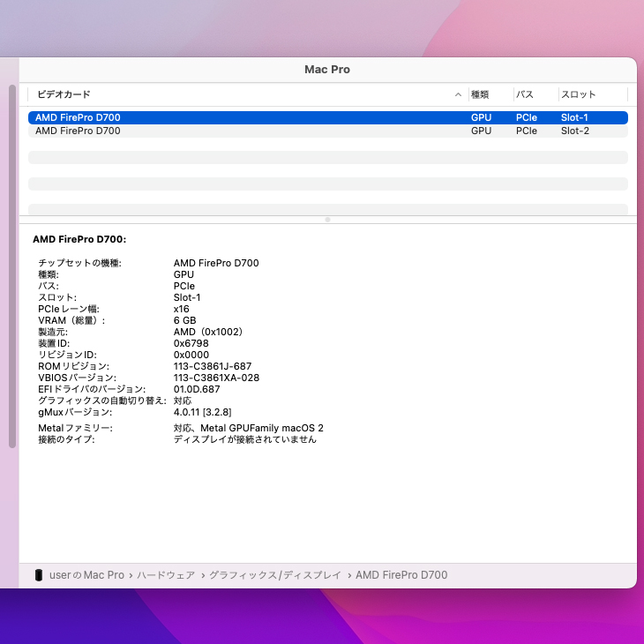Click the Metal GPUFamily macOS 2 value
This screenshot has height=644, width=644.
(249, 428)
